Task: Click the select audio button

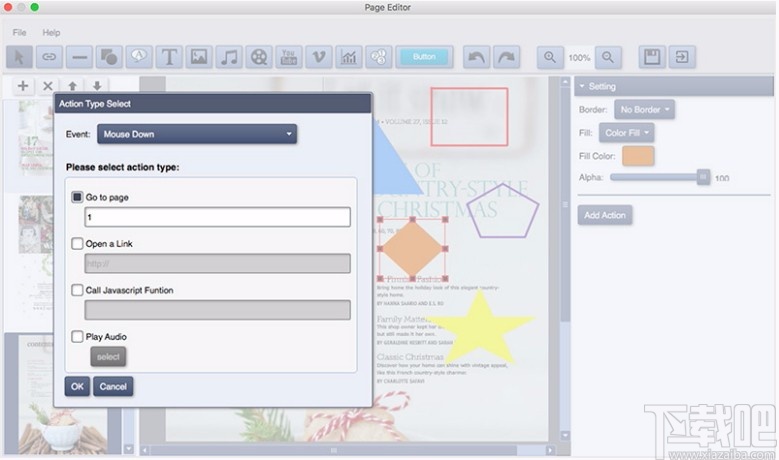Action: click(108, 357)
